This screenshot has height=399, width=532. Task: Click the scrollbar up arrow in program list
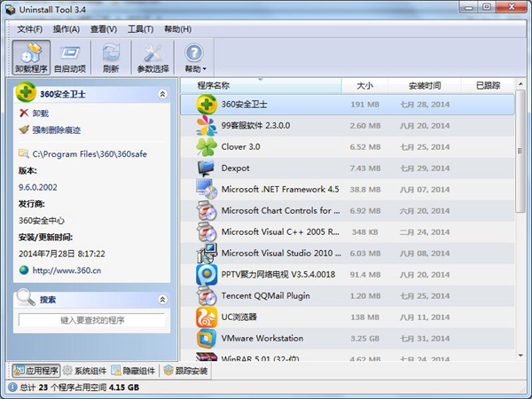[x=520, y=83]
